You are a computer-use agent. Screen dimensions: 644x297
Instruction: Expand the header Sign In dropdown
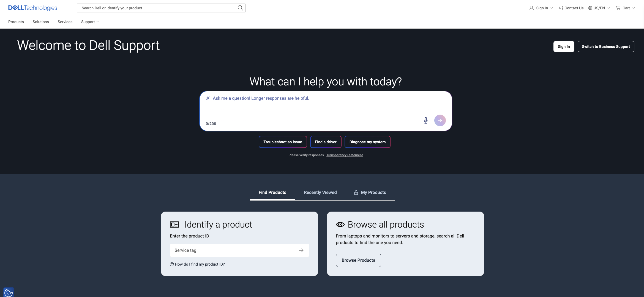(541, 8)
